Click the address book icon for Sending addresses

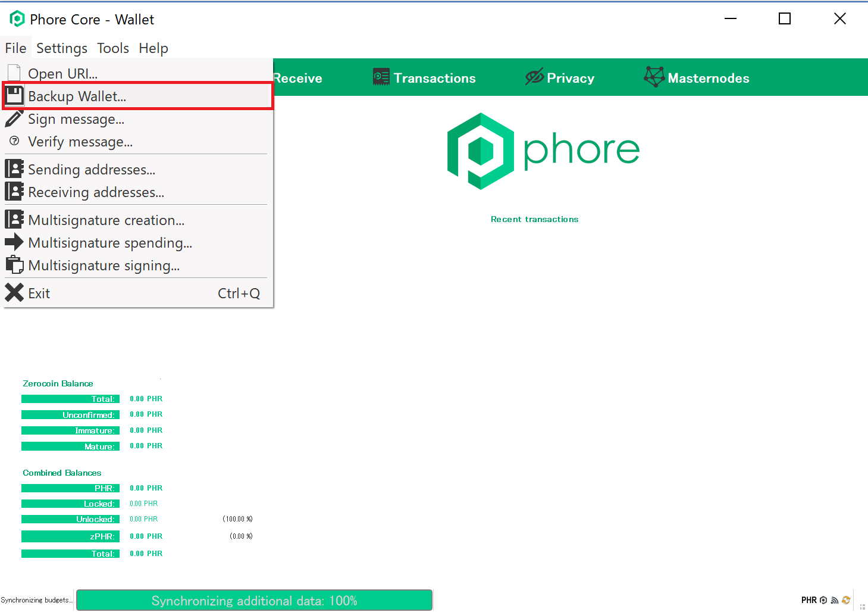click(14, 169)
